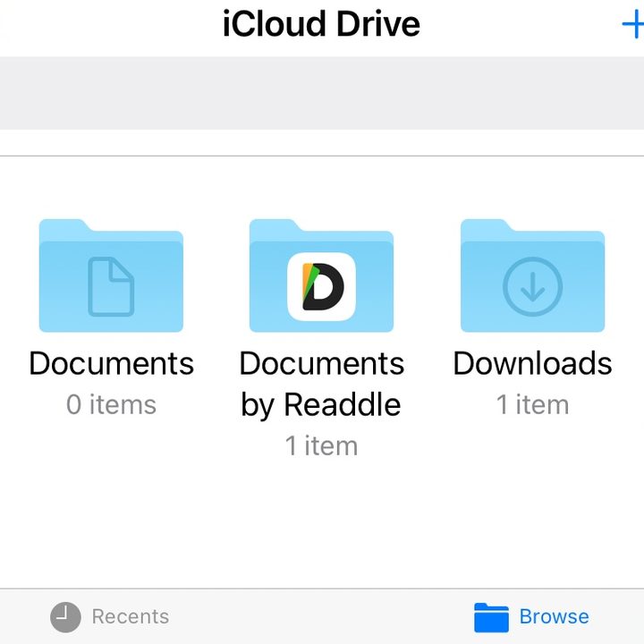Switch to the Browse tab label
This screenshot has width=644, height=644.
554,616
